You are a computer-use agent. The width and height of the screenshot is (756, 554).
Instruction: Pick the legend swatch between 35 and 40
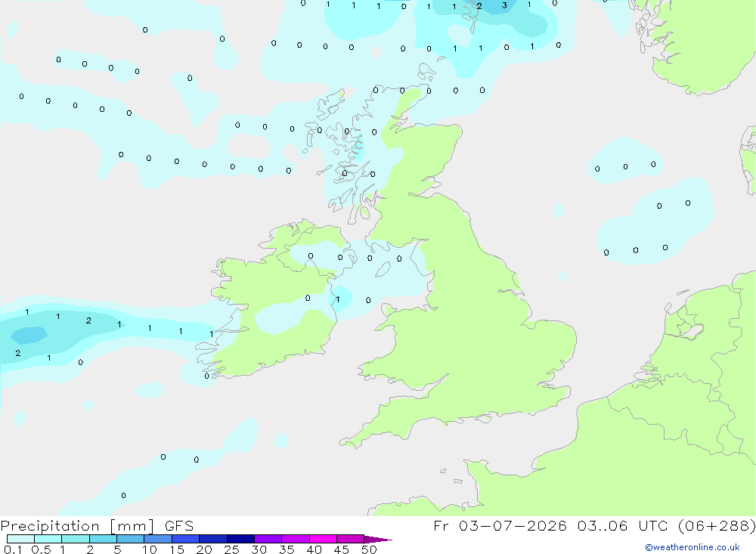click(296, 539)
